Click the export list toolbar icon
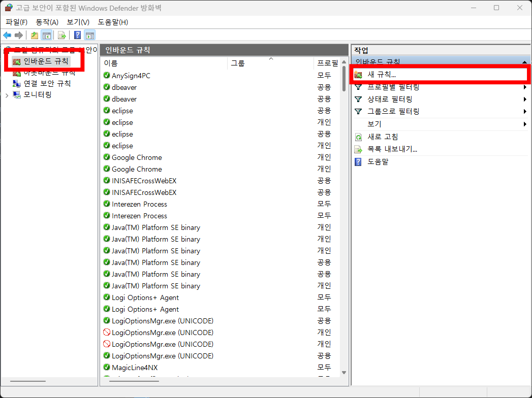 62,35
